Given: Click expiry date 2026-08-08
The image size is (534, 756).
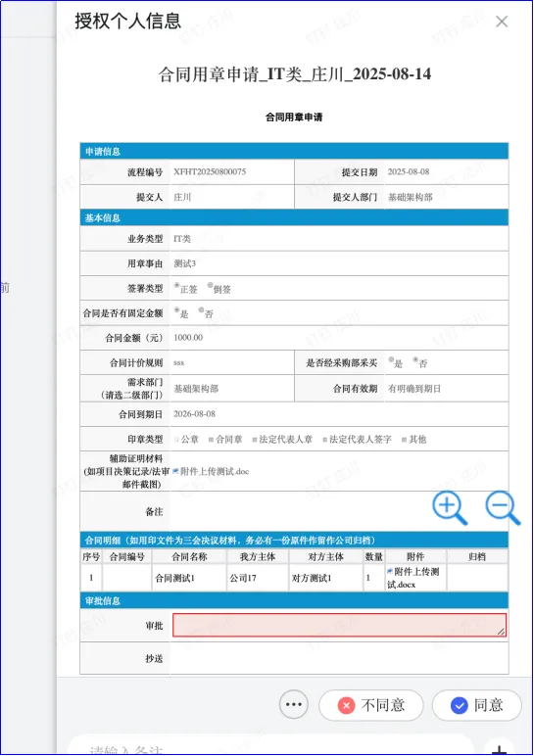Looking at the screenshot, I should pyautogui.click(x=194, y=413).
